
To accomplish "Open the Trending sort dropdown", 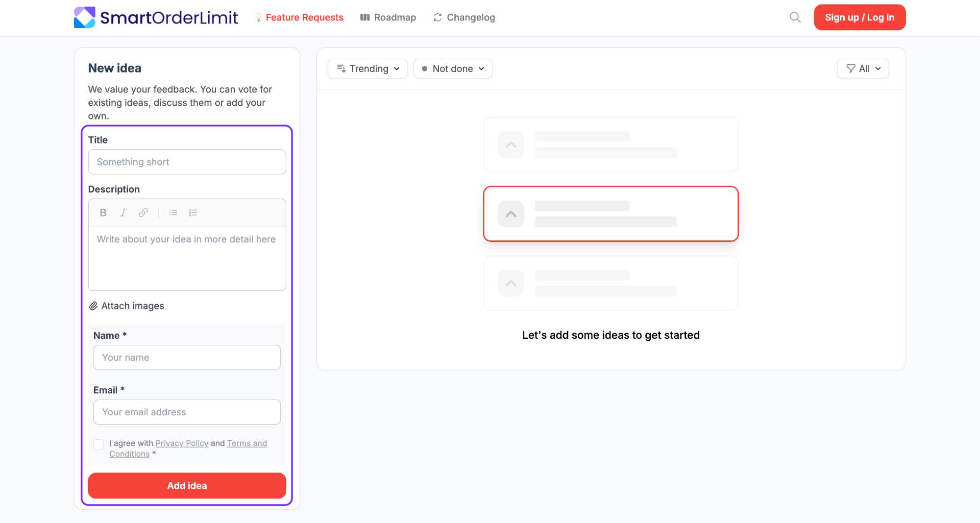I will pos(367,69).
